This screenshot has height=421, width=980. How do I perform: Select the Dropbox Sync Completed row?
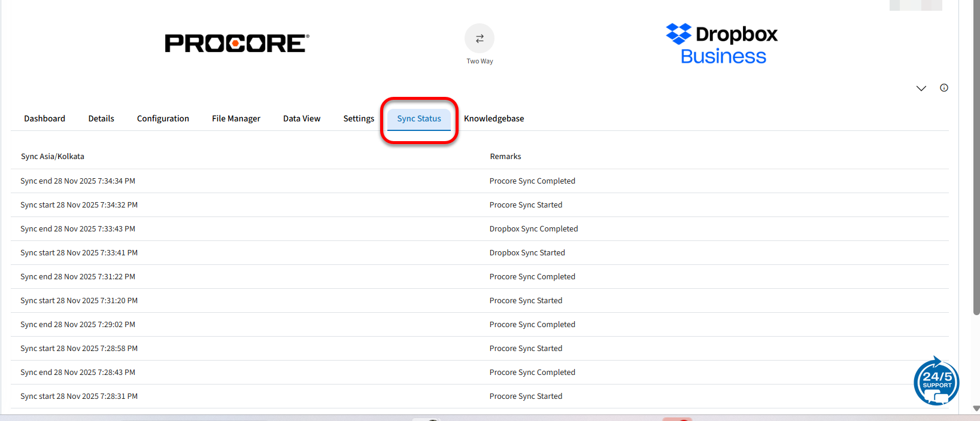pos(533,229)
